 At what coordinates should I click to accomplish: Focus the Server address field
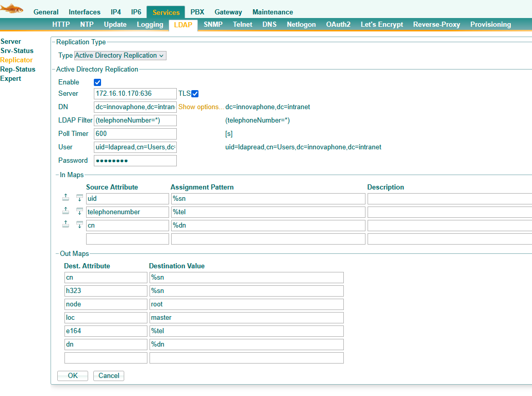click(135, 94)
